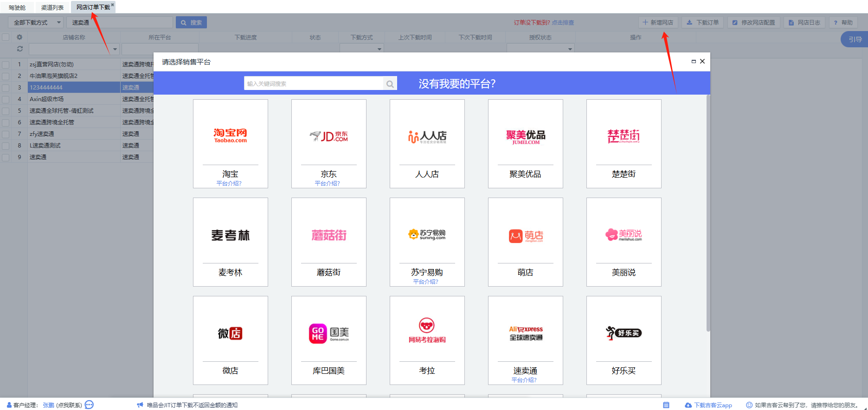Screen dimensions: 868x410
Task: Check the row for 速卖通跨境全托管
Action: 6,122
